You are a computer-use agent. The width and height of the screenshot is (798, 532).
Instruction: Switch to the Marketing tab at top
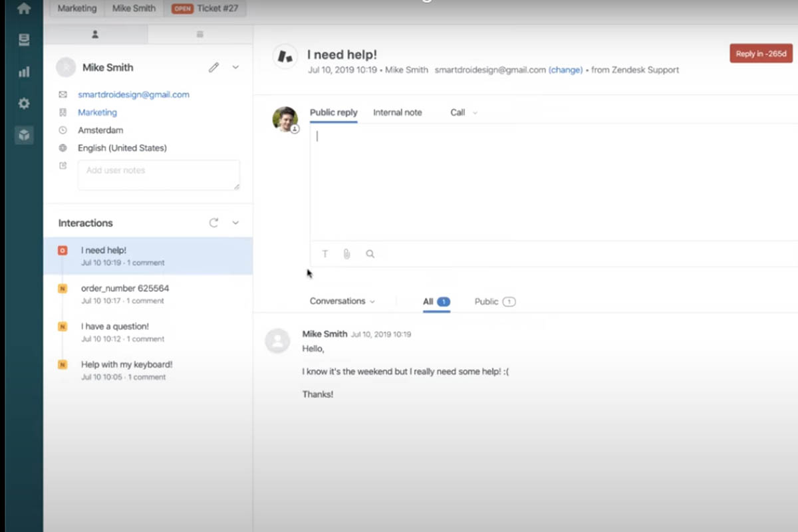click(77, 9)
